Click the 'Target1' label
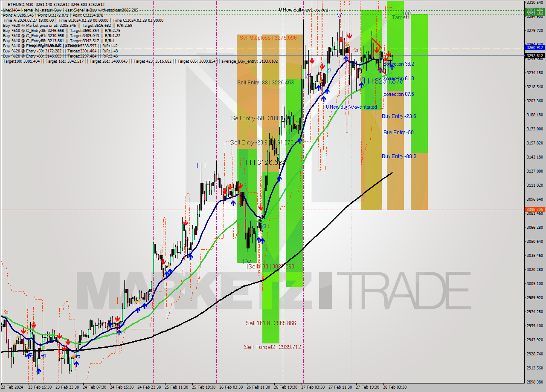The width and height of the screenshot is (546, 392). coord(401,18)
